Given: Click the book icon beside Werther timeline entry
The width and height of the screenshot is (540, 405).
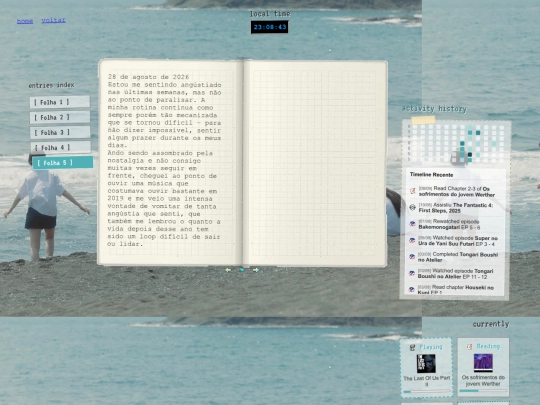Looking at the screenshot, I should (x=413, y=191).
